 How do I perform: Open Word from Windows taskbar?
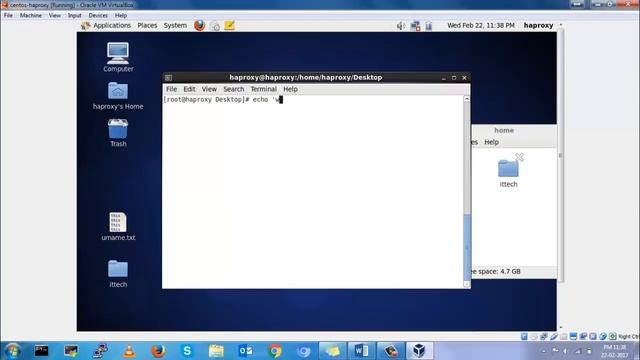tap(361, 351)
